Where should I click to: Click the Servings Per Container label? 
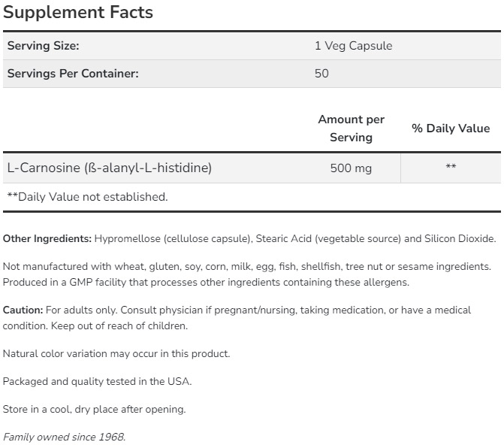pyautogui.click(x=73, y=74)
